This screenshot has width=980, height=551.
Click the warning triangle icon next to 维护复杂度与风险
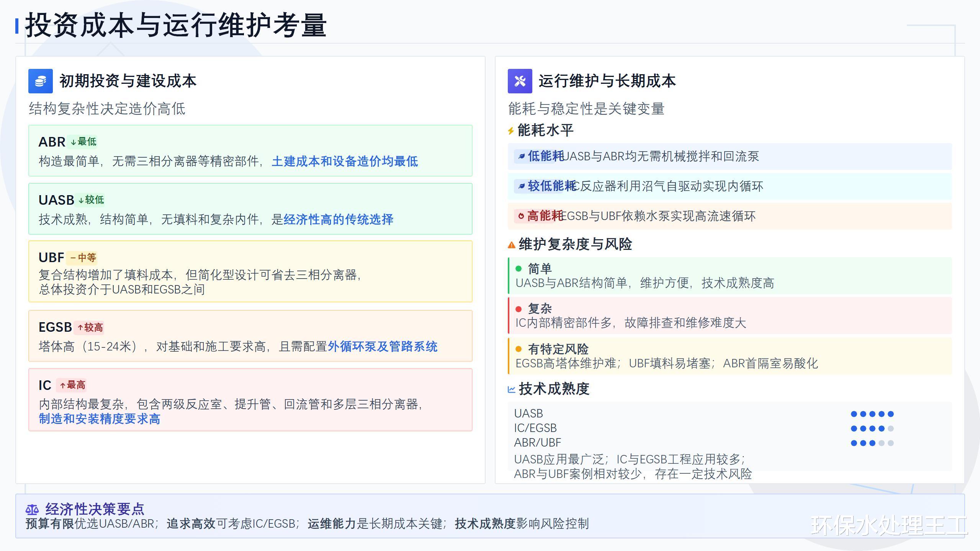point(511,245)
